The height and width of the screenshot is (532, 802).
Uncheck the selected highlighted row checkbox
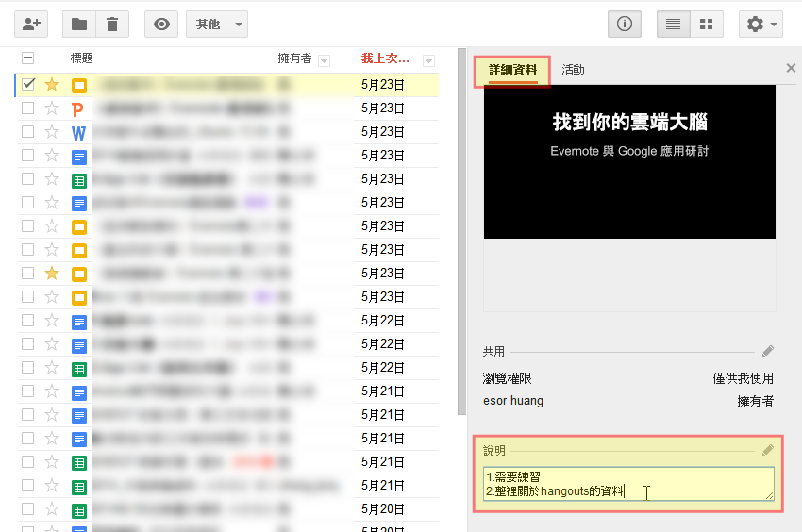[x=28, y=84]
